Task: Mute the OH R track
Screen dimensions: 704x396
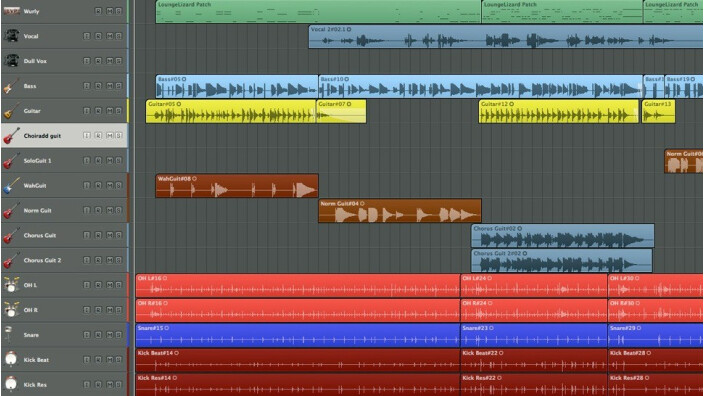Action: coord(110,310)
